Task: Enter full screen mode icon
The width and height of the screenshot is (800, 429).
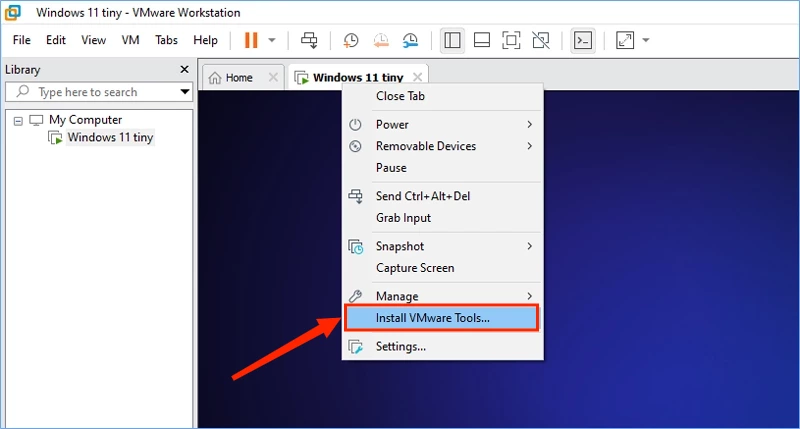Action: 511,40
